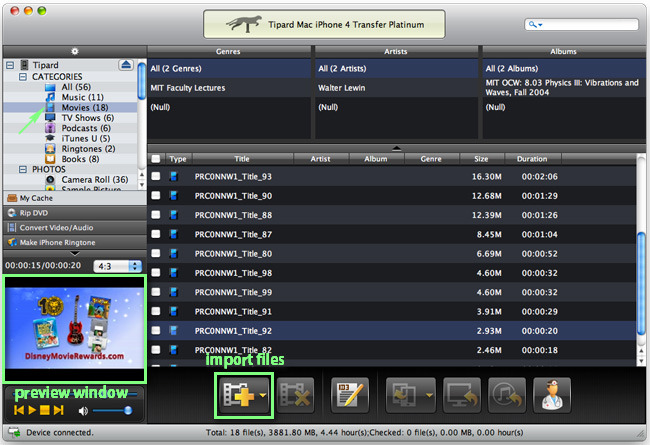Open the ID3 edit info button
The image size is (650, 445).
pyautogui.click(x=350, y=394)
